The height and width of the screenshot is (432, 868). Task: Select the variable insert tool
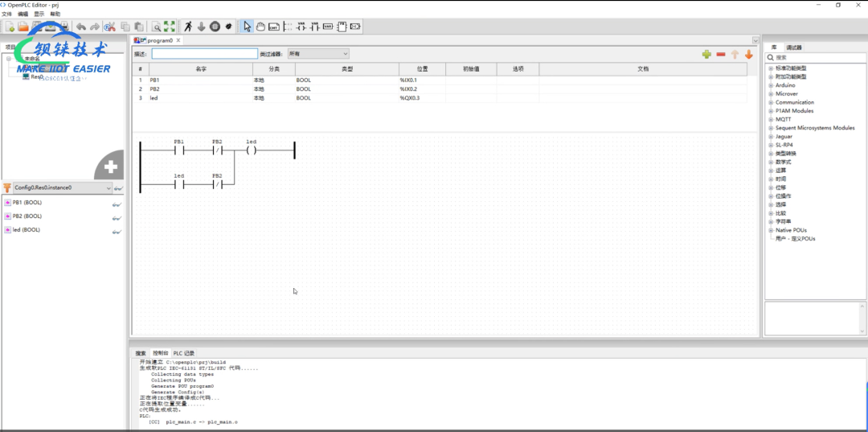328,27
